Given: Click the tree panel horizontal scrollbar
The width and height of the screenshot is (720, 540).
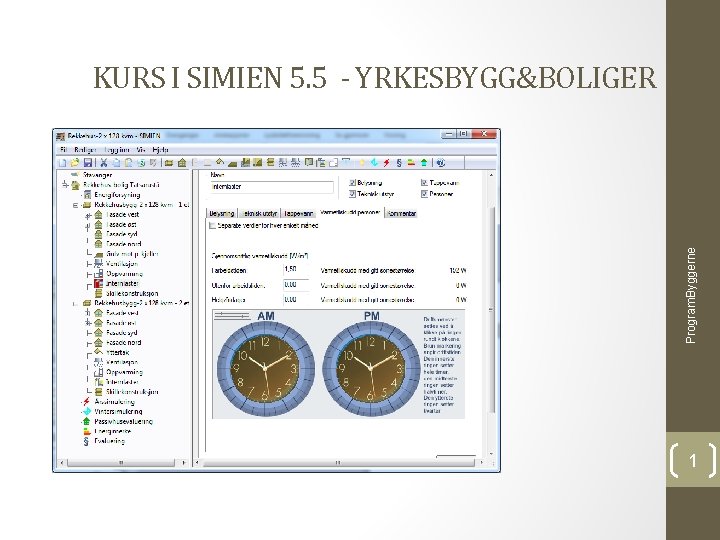Looking at the screenshot, I should 122,463.
